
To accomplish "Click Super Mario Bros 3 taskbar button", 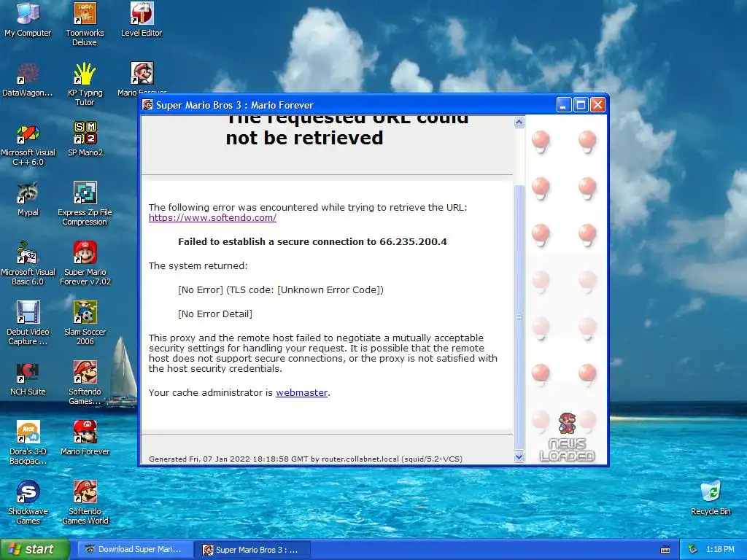I will [x=253, y=550].
